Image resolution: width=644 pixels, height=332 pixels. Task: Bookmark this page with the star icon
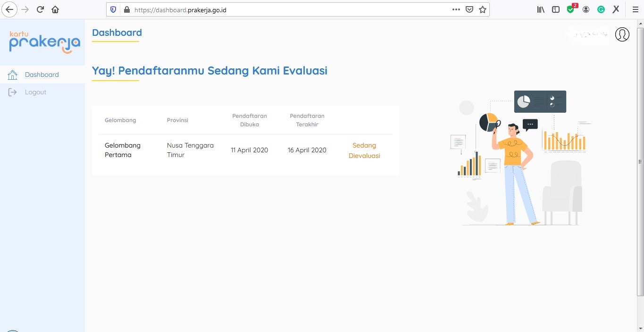coord(482,9)
